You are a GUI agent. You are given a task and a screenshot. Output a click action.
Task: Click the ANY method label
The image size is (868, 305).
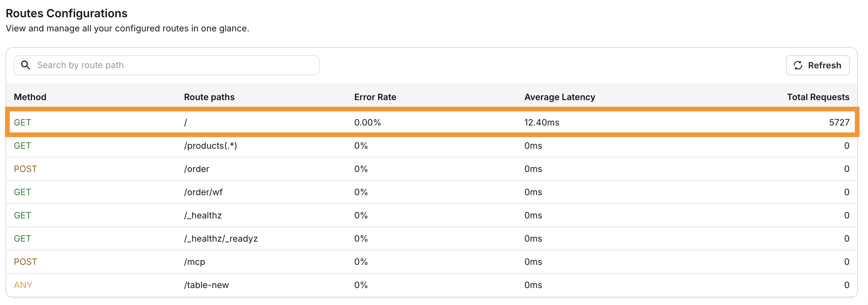[23, 285]
